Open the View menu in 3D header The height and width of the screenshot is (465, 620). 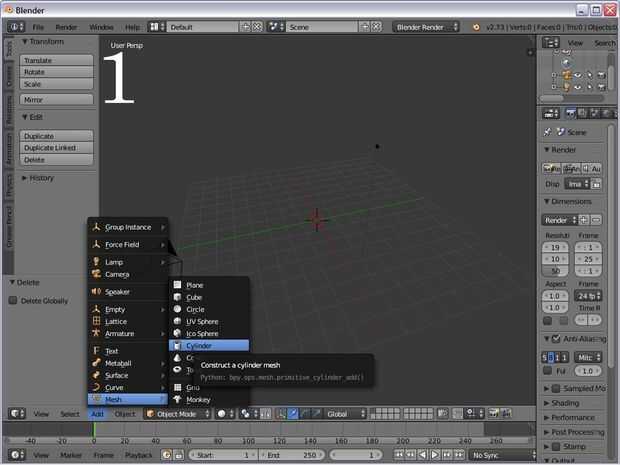click(x=41, y=414)
